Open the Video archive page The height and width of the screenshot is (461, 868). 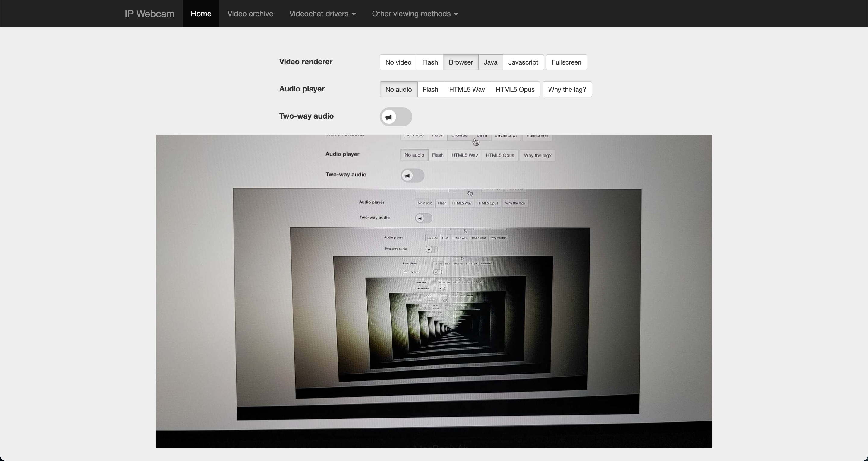(250, 14)
